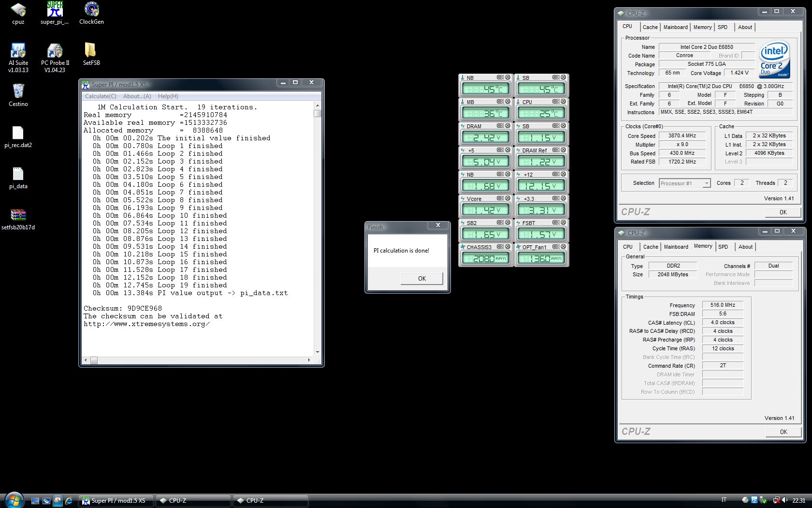The image size is (812, 508).
Task: Click the Checksum: 9D9CE968 line
Action: [123, 308]
